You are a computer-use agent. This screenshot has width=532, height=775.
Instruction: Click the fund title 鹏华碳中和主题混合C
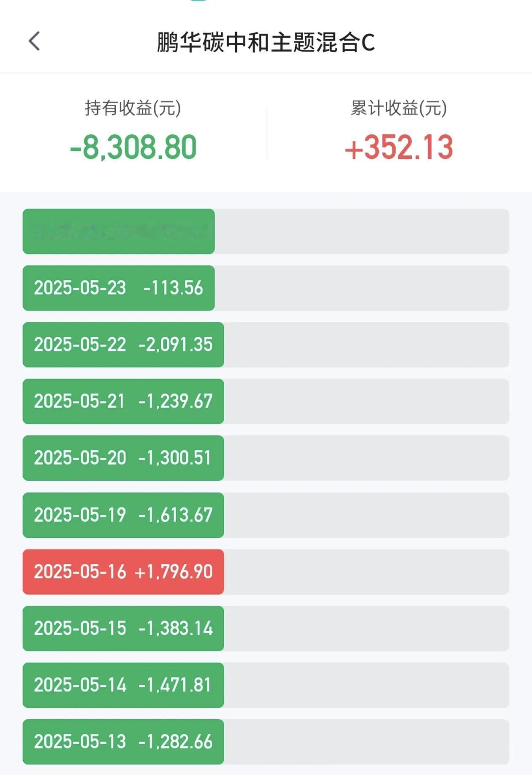point(266,42)
